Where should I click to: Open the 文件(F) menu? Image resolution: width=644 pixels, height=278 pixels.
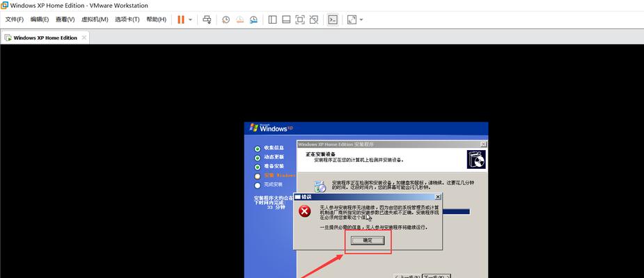(x=15, y=19)
